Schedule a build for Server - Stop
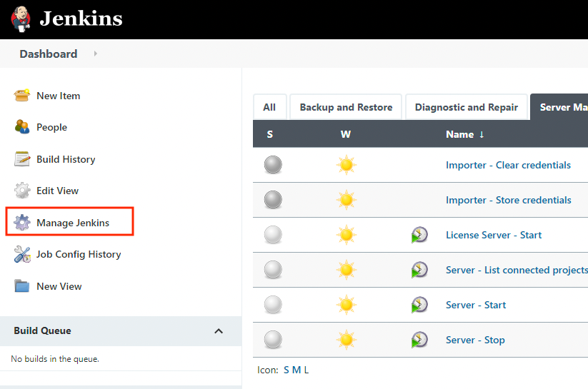The height and width of the screenshot is (389, 588). click(x=419, y=340)
